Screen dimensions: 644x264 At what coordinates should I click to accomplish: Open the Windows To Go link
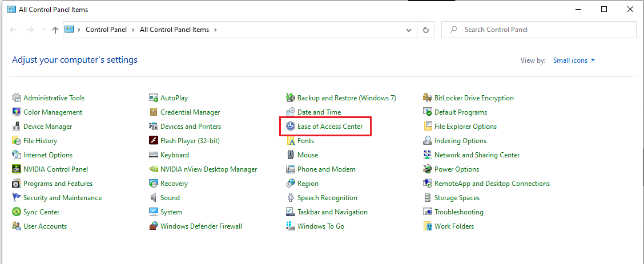click(321, 226)
